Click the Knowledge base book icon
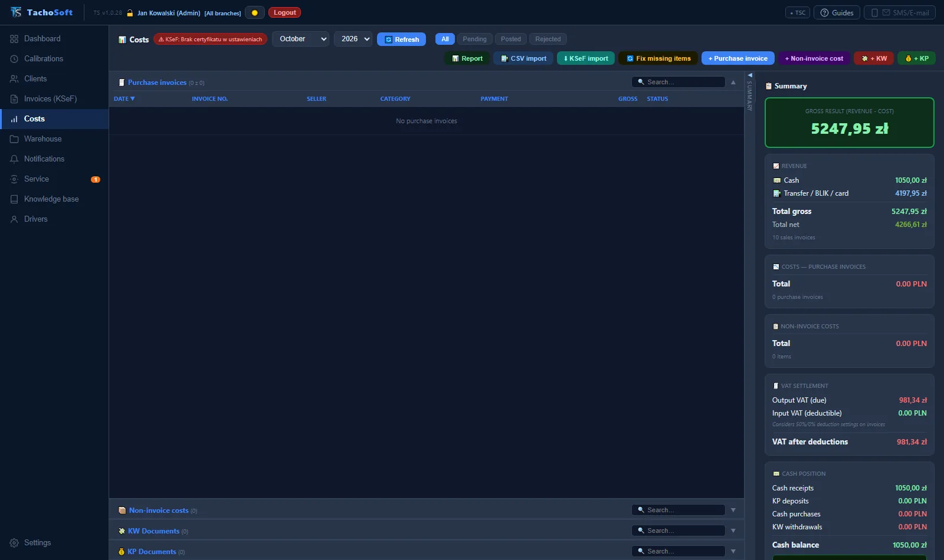 pyautogui.click(x=14, y=199)
